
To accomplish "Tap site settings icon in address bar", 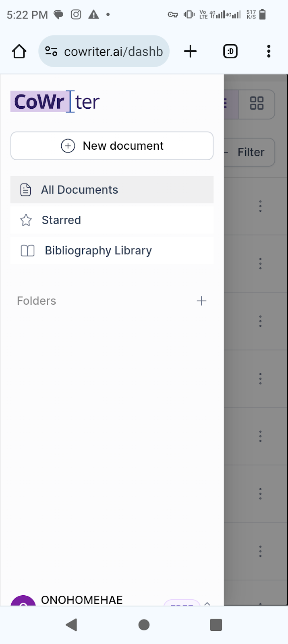I will click(51, 52).
